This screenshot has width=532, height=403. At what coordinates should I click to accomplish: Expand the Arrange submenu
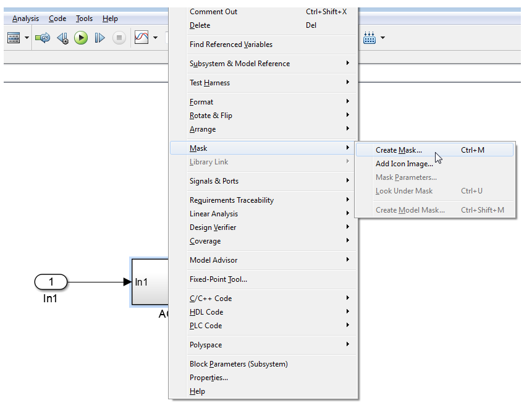point(263,129)
